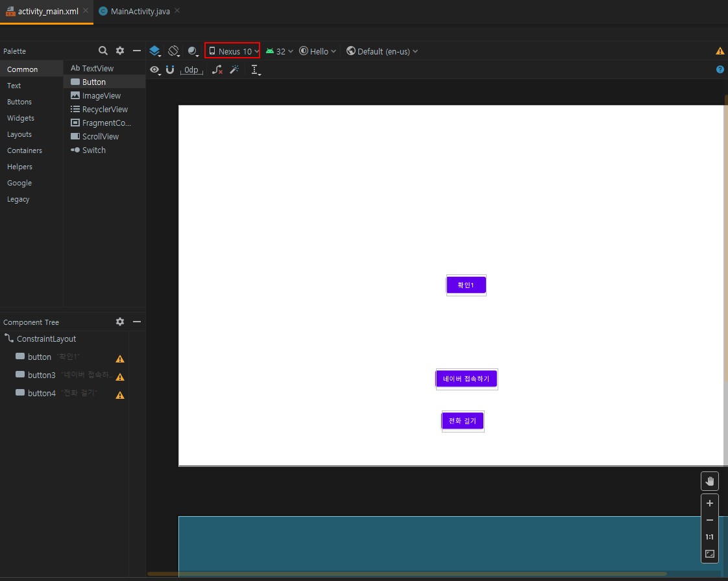Click the warning icon in the top toolbar
The height and width of the screenshot is (581, 728).
point(720,51)
